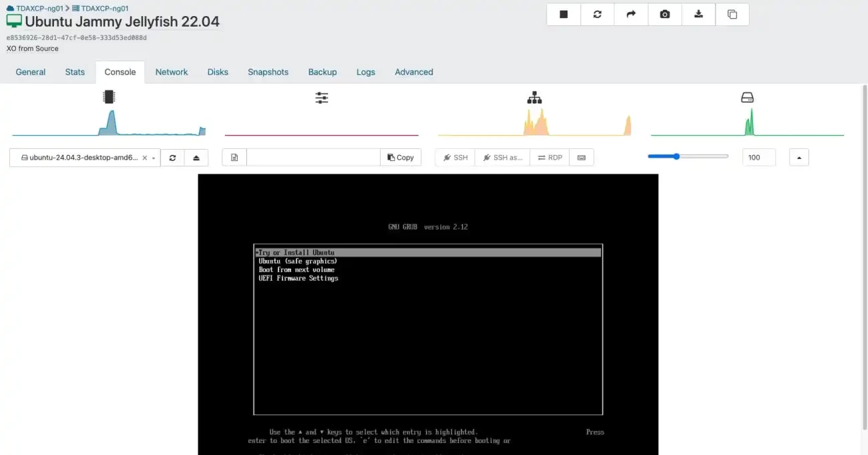Viewport: 868px width, 455px height.
Task: Open the Backup tab
Action: point(322,72)
